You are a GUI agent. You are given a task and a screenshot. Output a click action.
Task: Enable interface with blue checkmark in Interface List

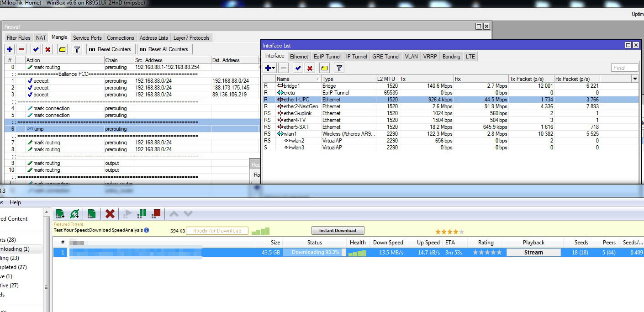pyautogui.click(x=298, y=68)
